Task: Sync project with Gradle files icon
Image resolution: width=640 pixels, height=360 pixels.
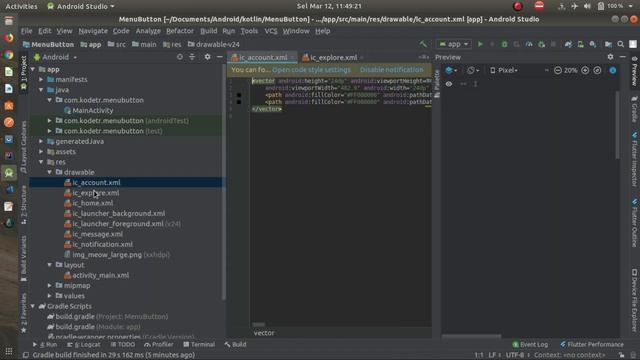Action: pyautogui.click(x=568, y=44)
